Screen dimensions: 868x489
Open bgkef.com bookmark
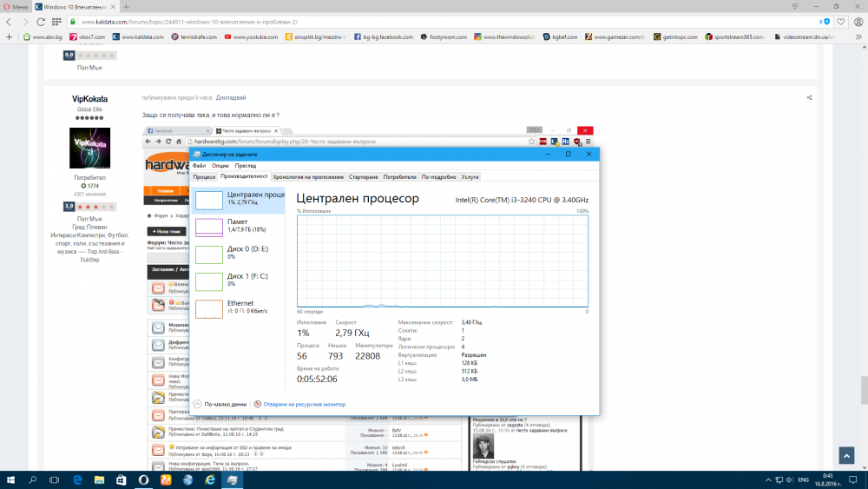pos(560,36)
